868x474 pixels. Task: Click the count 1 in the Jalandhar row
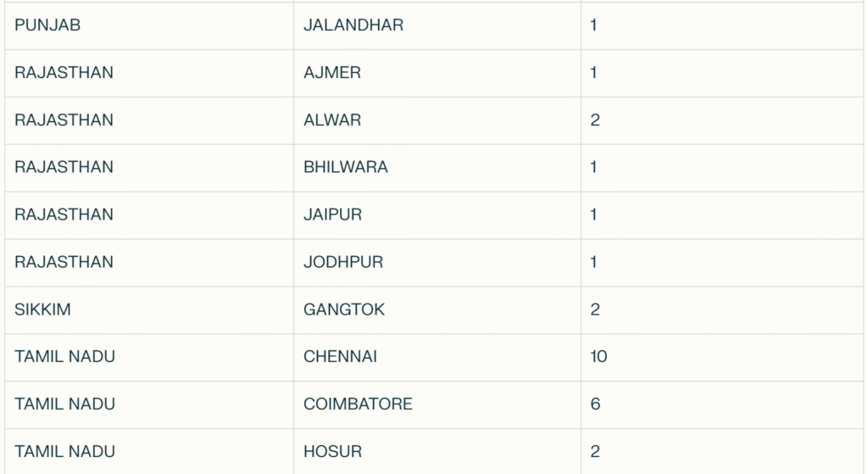click(722, 25)
